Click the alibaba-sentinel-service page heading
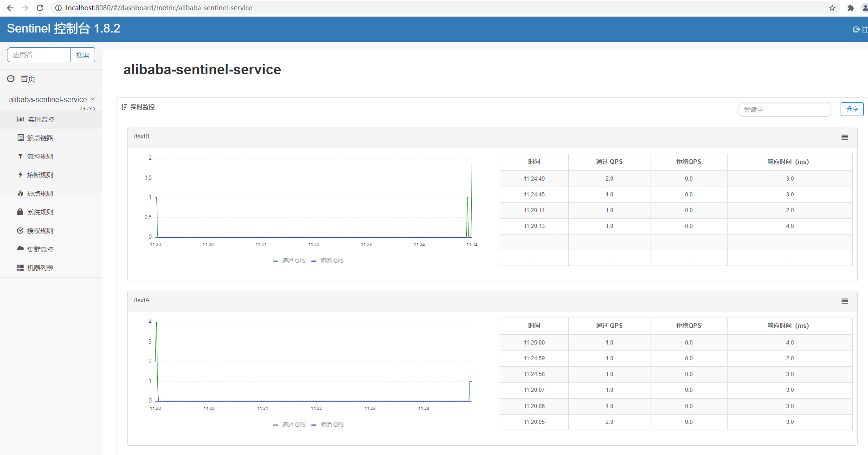The image size is (868, 455). pos(202,70)
